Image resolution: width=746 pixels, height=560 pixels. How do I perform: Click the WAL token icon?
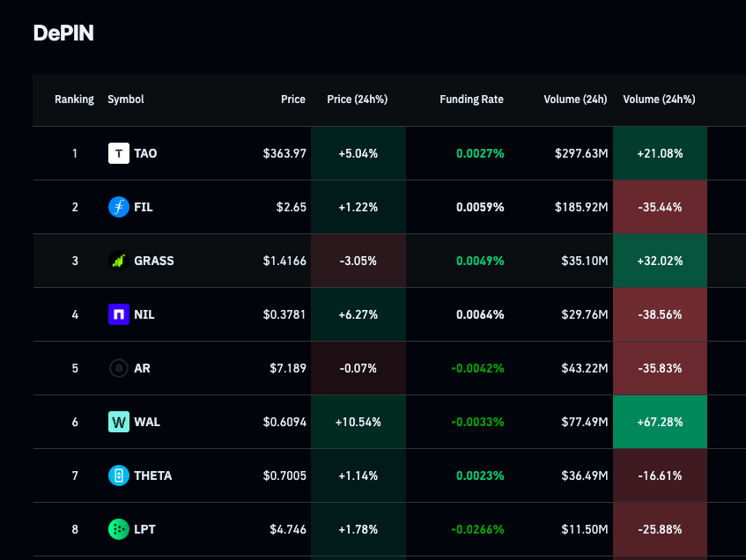[x=119, y=422]
